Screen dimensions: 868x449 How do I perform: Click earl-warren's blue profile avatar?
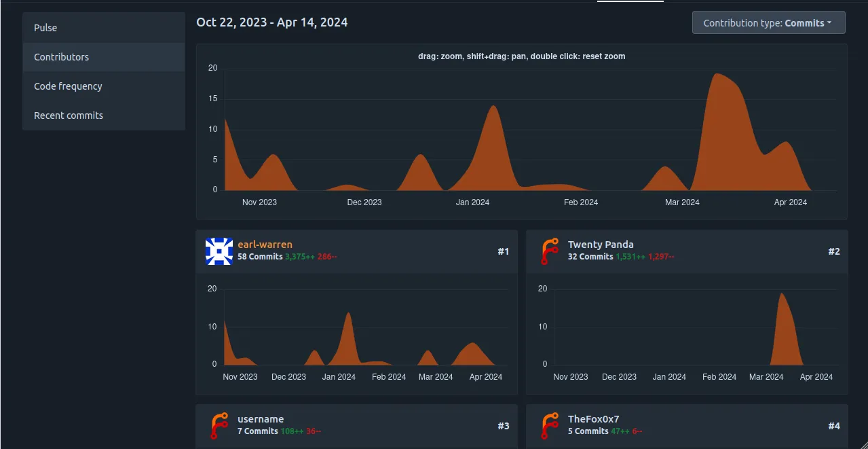[219, 251]
